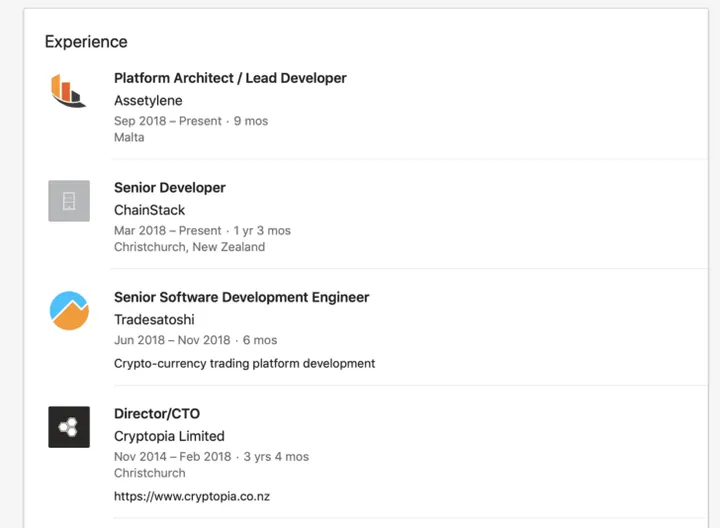The height and width of the screenshot is (528, 720).
Task: Click the Malta location text
Action: point(129,137)
